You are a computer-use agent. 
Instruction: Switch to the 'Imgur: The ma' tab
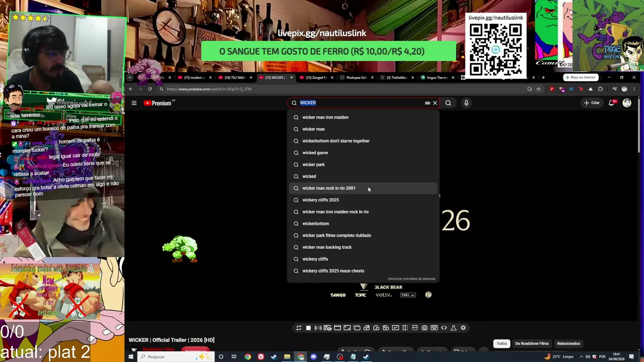436,77
